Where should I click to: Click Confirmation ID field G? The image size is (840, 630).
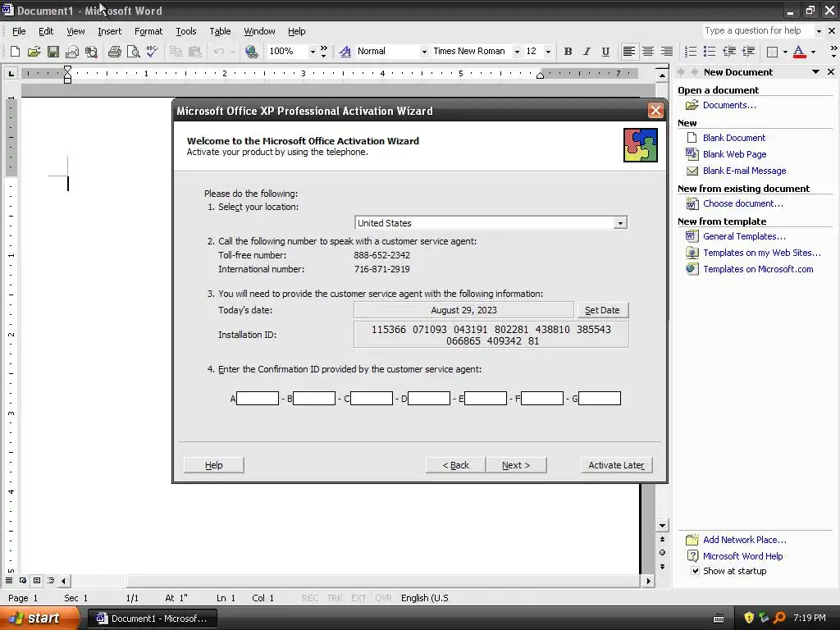(600, 398)
